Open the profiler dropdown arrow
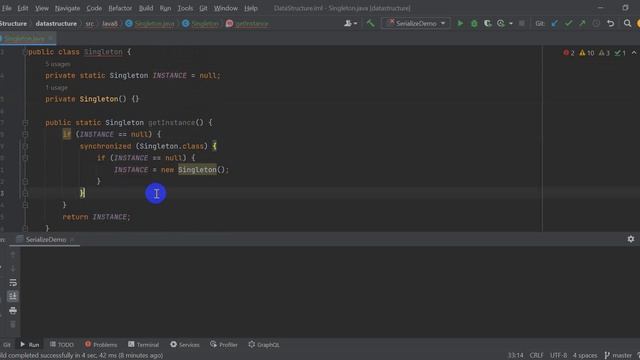The image size is (640, 360). [511, 24]
